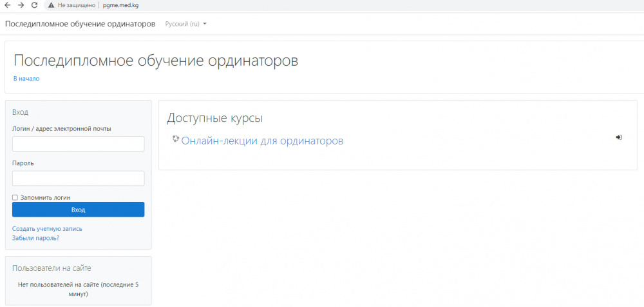This screenshot has width=644, height=307.
Task: Open the Онлайн-лекции для ординаторов course
Action: tap(262, 141)
